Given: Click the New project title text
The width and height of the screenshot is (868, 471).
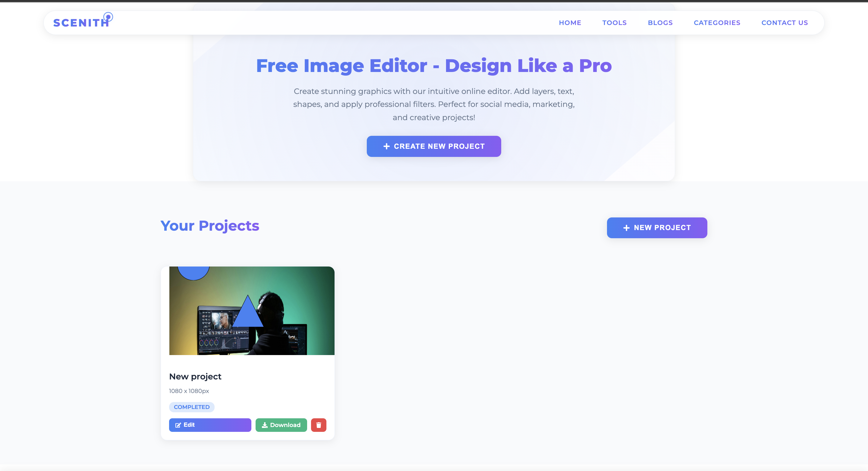Looking at the screenshot, I should pos(195,376).
